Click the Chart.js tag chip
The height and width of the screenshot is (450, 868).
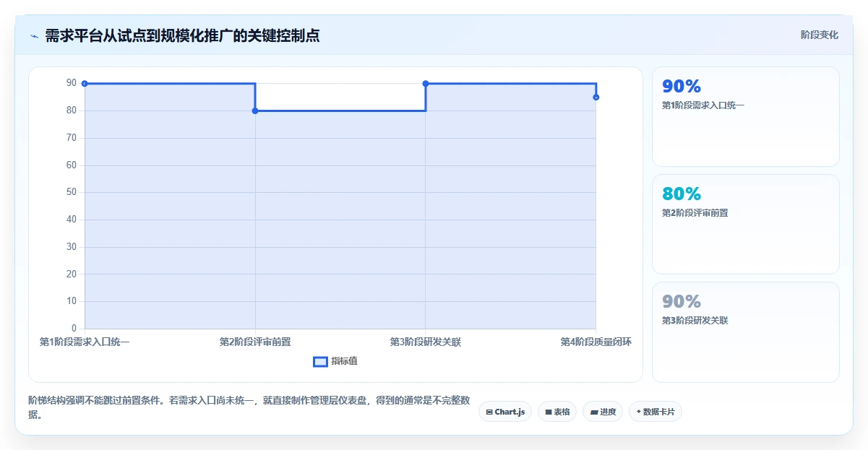coord(505,412)
